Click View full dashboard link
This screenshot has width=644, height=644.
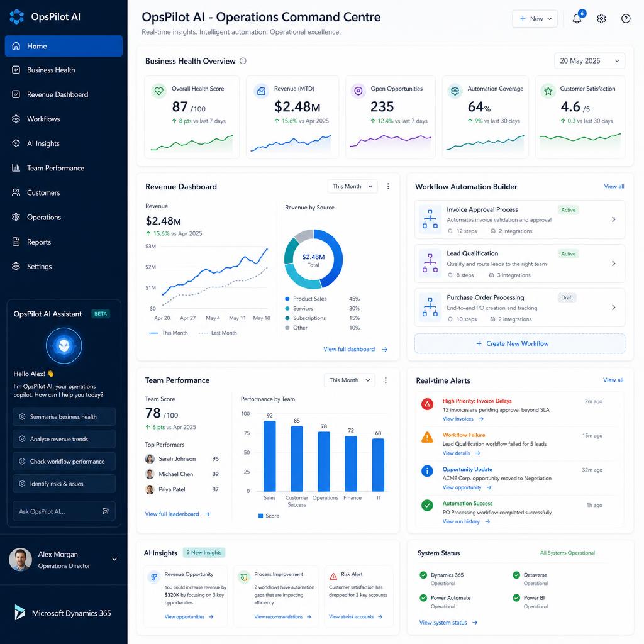[x=355, y=349]
